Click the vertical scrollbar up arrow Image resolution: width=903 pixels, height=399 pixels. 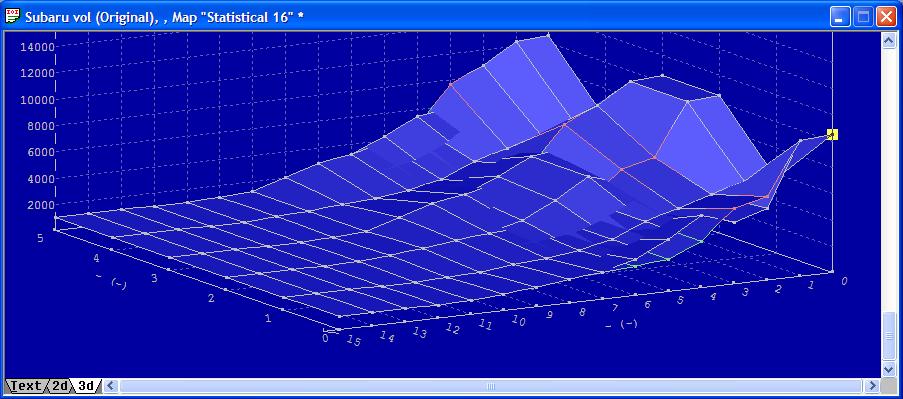point(889,40)
